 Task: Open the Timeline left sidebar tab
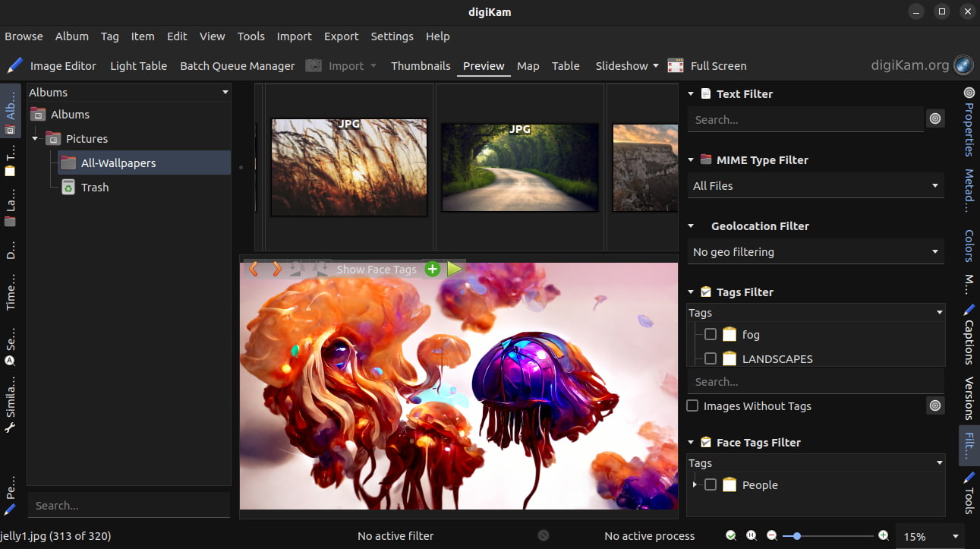(10, 292)
